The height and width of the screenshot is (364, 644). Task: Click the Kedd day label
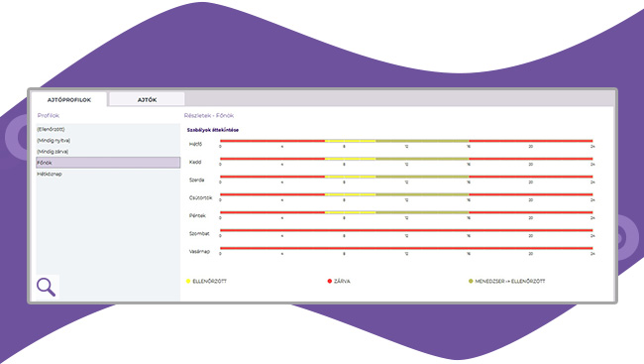(x=195, y=162)
